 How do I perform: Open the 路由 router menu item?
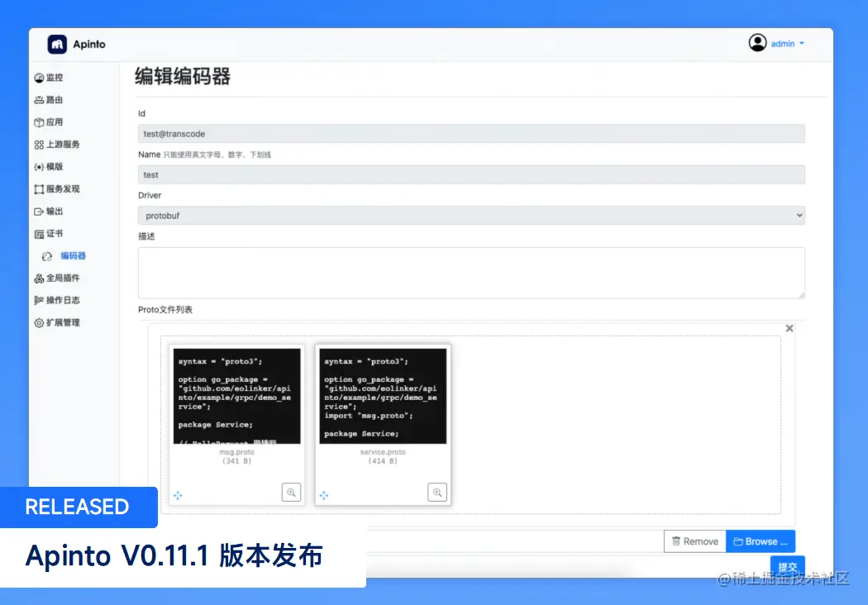49,100
